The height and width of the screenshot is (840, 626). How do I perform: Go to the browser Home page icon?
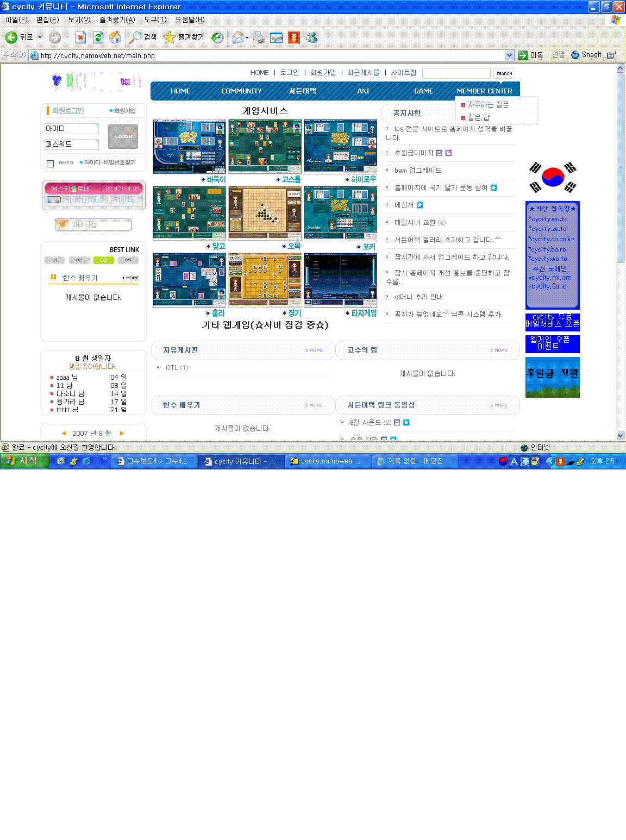(x=115, y=37)
